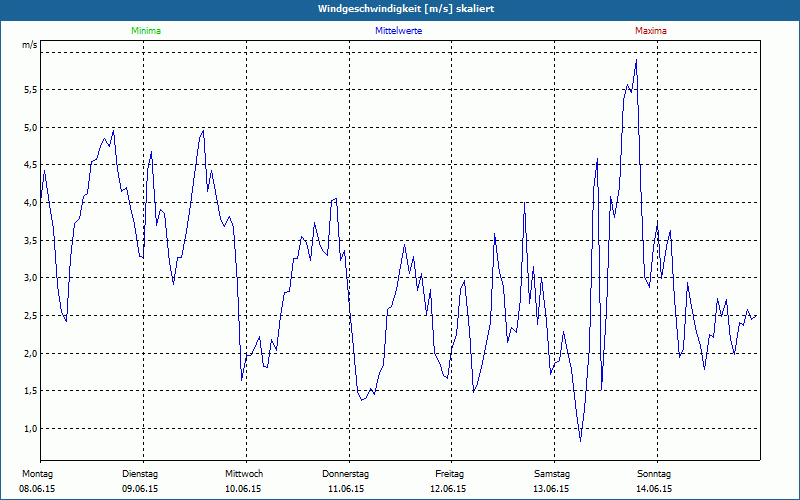Click the date 14.06.15
The height and width of the screenshot is (500, 800).
654,489
